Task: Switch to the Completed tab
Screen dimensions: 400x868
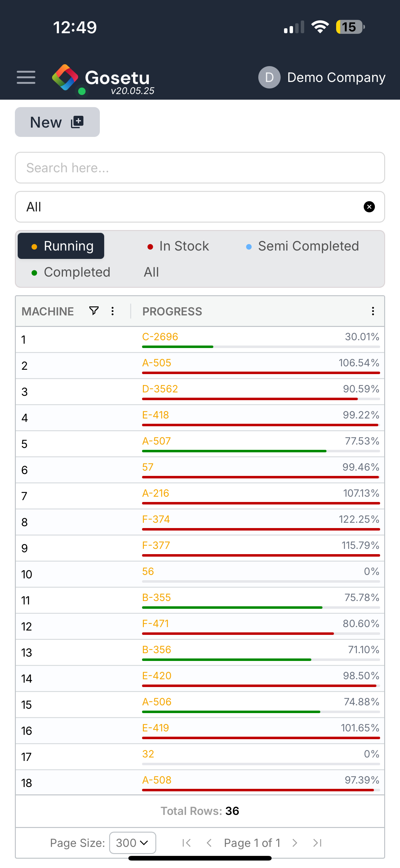Action: pos(71,272)
